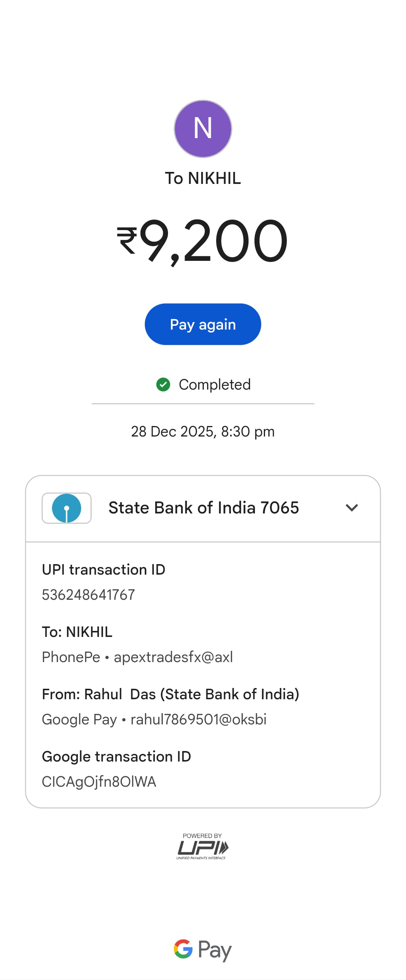Tap the To NIKHIL recipient name heading
The image size is (406, 980).
coord(203,178)
